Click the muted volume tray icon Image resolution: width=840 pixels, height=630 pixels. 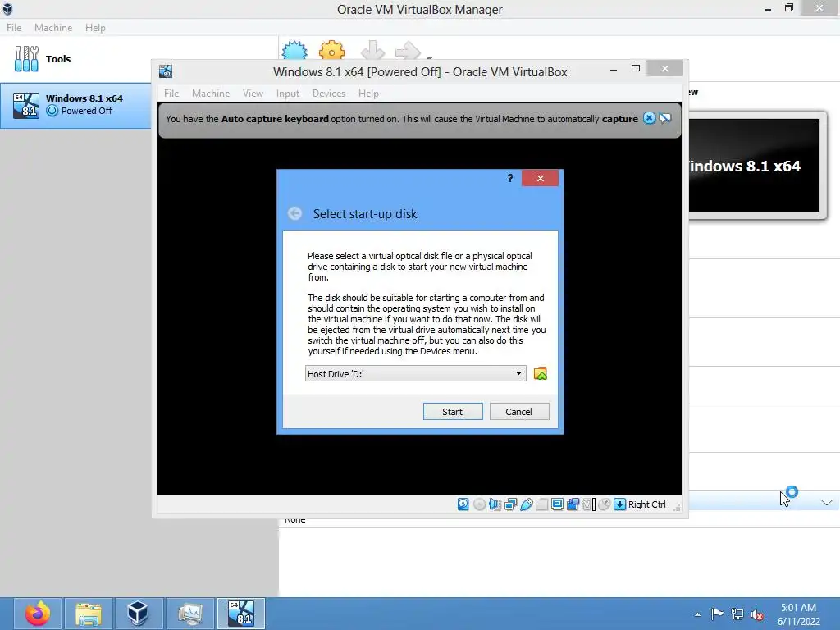click(x=757, y=614)
